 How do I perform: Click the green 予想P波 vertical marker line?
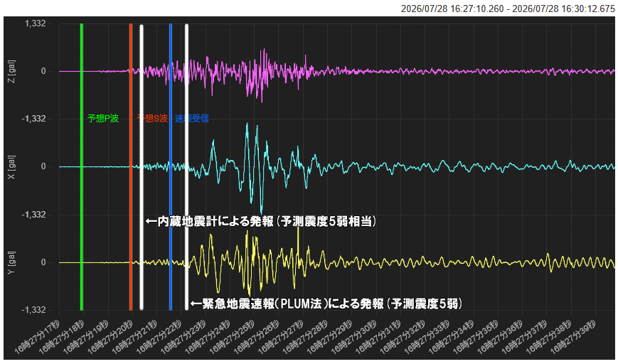[x=82, y=166]
